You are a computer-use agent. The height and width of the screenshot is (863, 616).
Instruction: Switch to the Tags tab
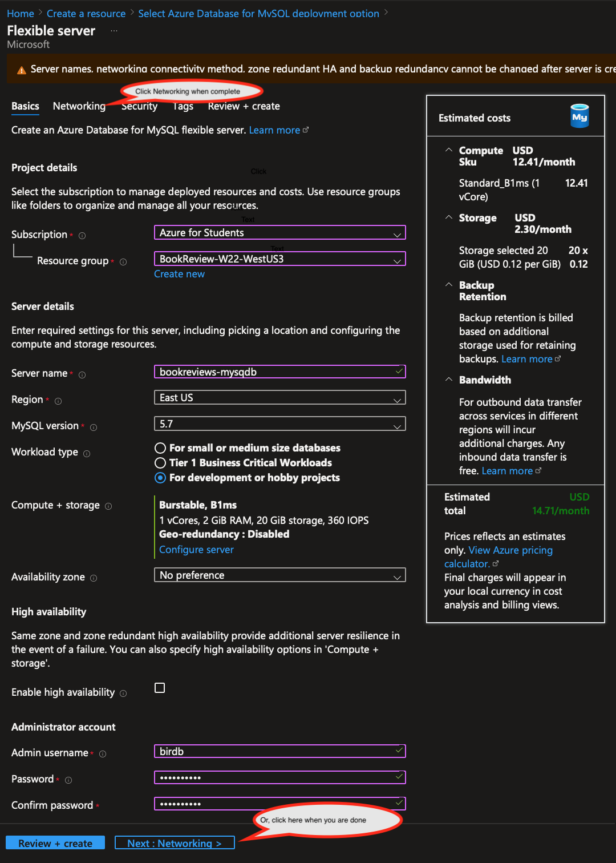click(x=183, y=106)
